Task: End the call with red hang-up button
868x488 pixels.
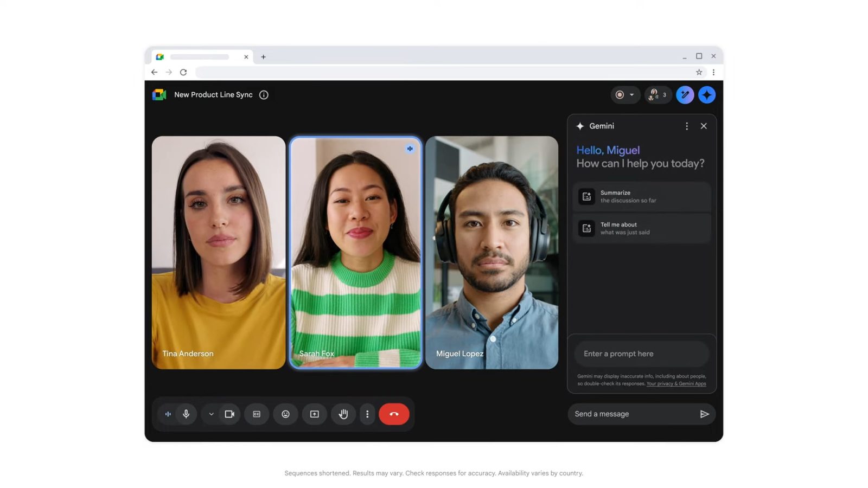Action: 394,414
